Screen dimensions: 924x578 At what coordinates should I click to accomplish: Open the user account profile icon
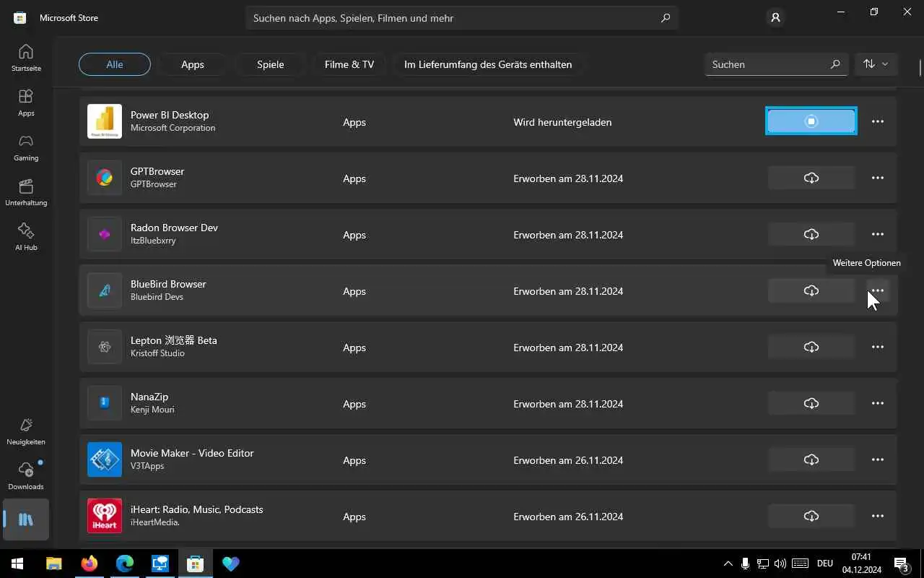click(775, 17)
